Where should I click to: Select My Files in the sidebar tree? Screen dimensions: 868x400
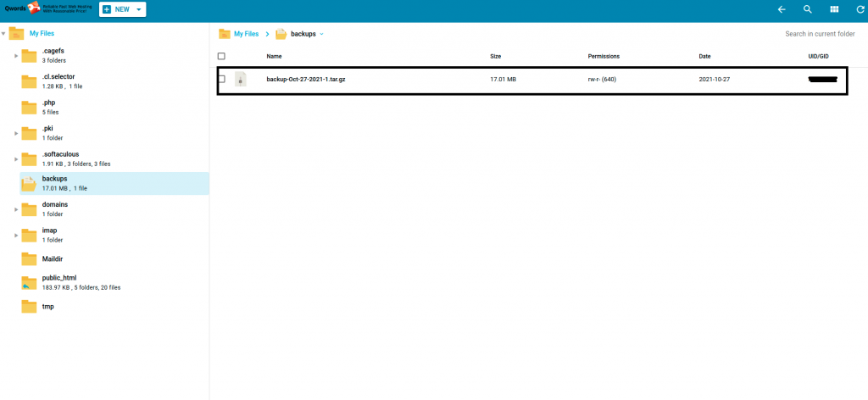pyautogui.click(x=42, y=33)
